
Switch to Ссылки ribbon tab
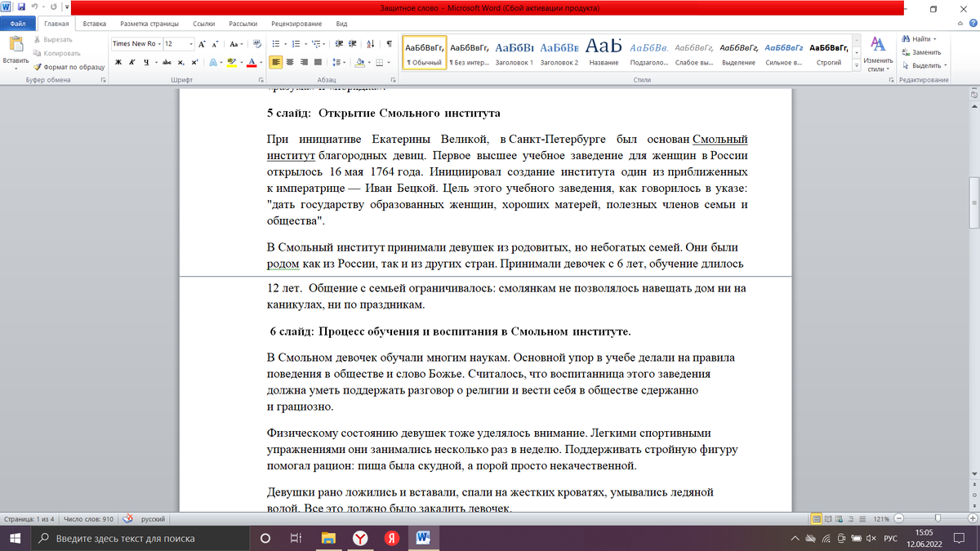204,24
